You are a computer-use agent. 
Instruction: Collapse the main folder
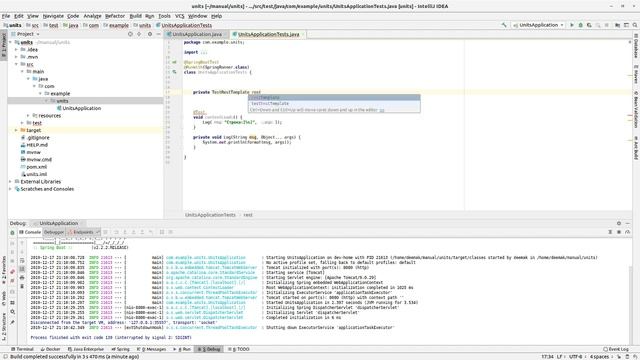[x=22, y=71]
